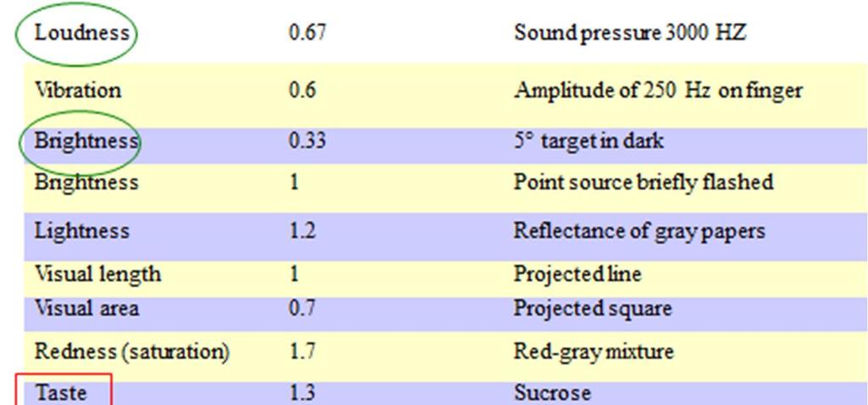Click the Lightness row label

pyautogui.click(x=81, y=230)
